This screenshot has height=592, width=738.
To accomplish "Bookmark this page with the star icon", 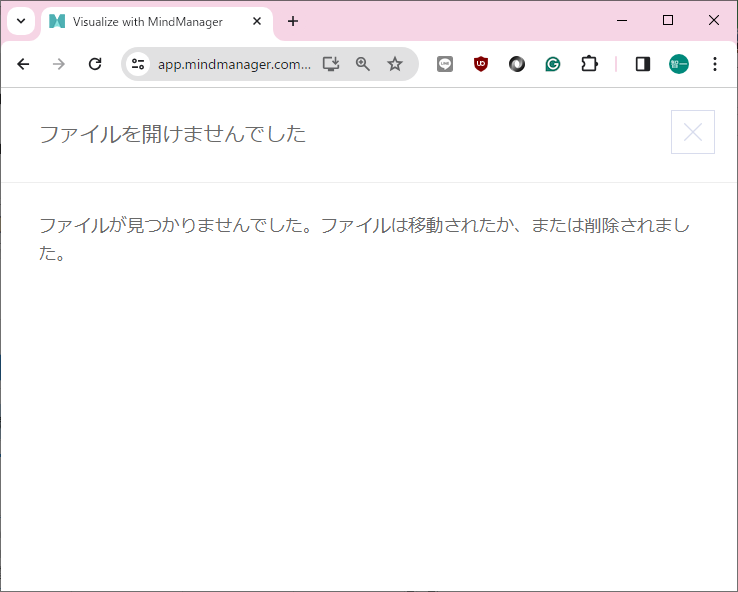I will [x=395, y=64].
